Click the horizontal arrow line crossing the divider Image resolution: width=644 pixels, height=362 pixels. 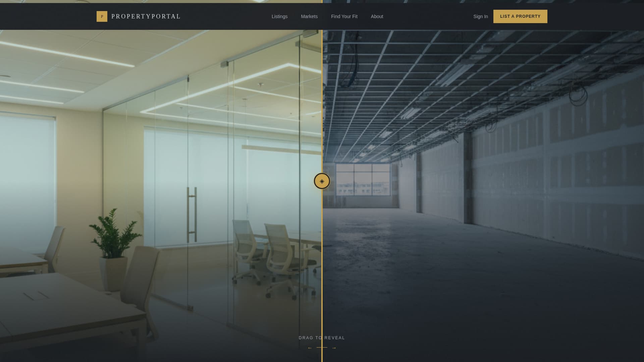pyautogui.click(x=322, y=348)
